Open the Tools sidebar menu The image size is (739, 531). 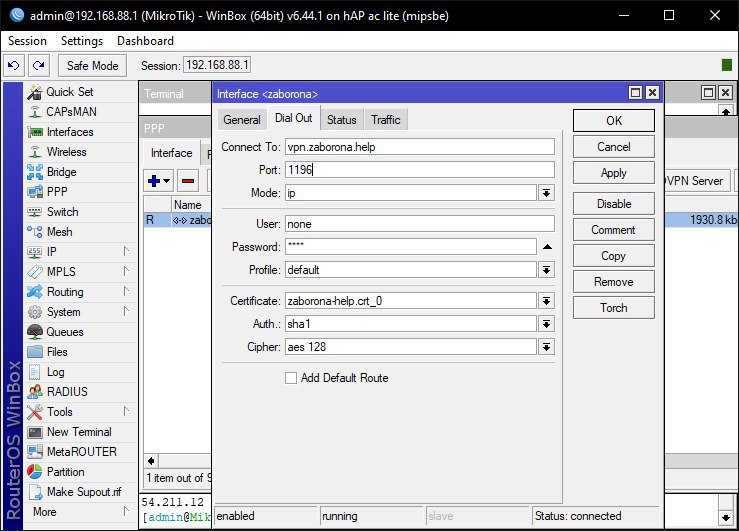tap(81, 412)
